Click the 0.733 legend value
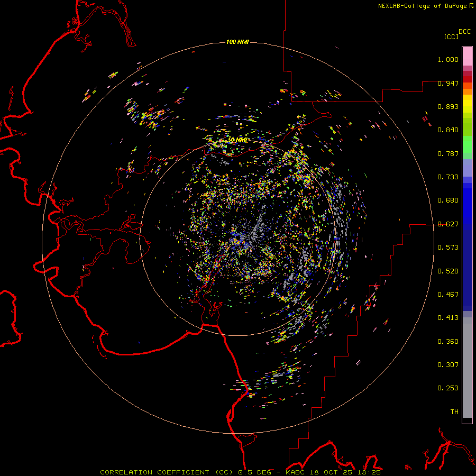This screenshot has height=476, width=476. 448,177
